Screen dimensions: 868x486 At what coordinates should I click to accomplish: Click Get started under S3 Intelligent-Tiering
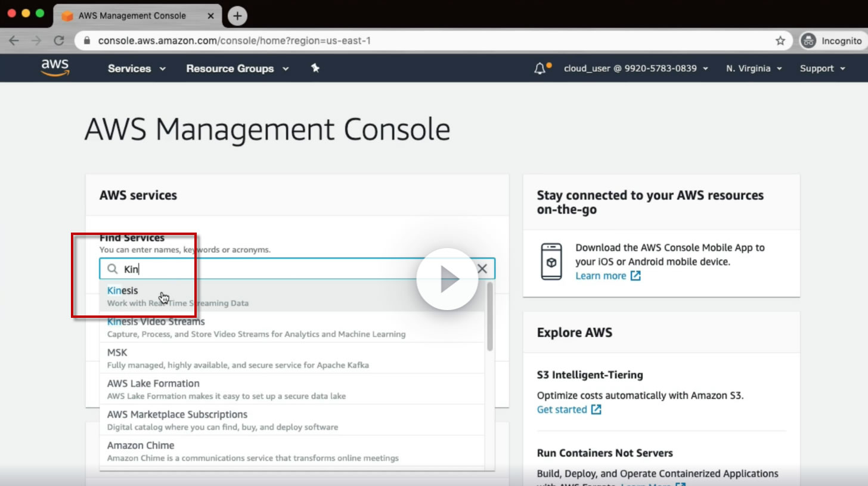[x=569, y=410]
